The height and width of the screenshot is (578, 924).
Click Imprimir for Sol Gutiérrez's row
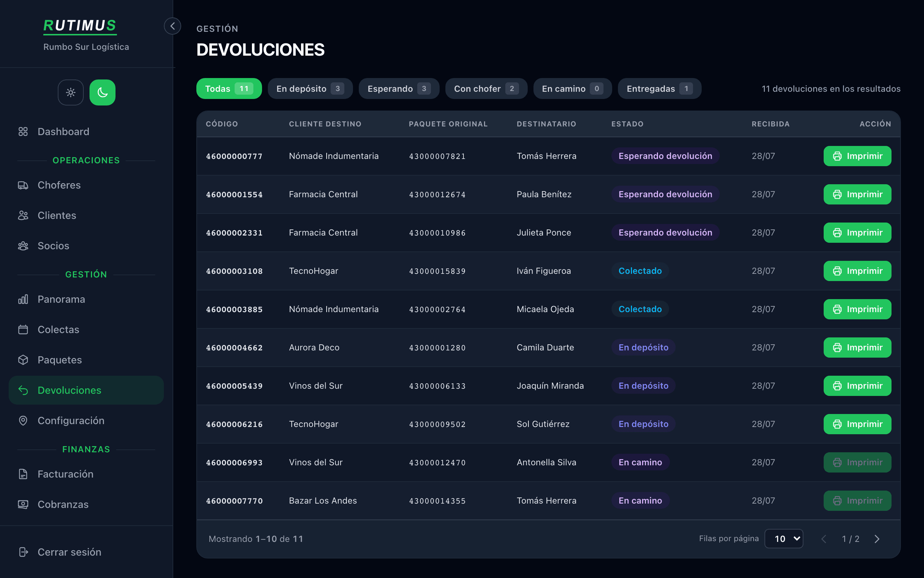click(857, 424)
